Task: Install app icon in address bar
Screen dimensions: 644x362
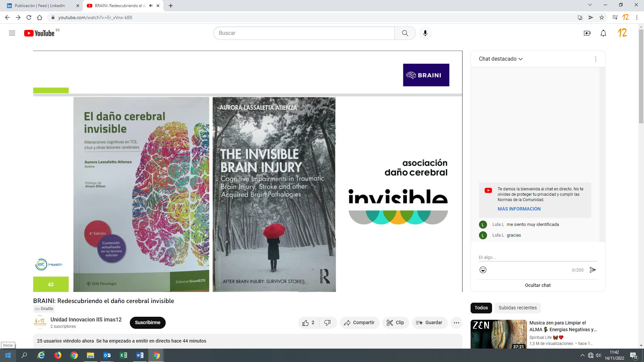Action: pos(580,17)
